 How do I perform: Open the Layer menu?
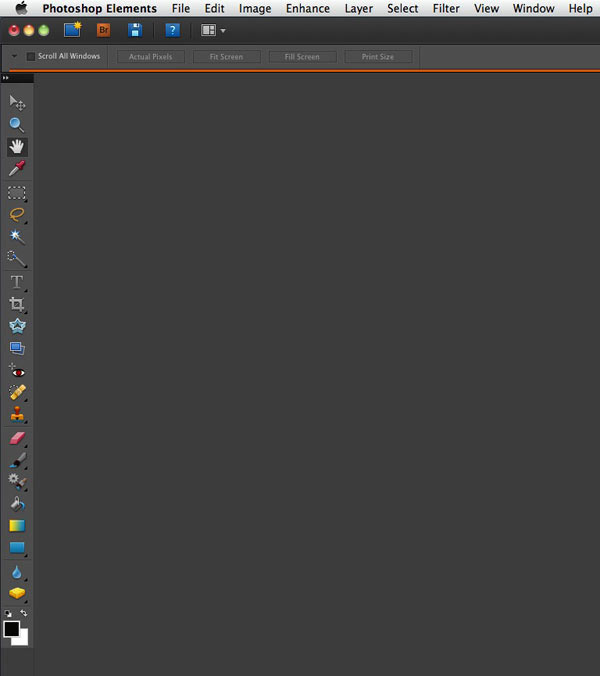[359, 8]
